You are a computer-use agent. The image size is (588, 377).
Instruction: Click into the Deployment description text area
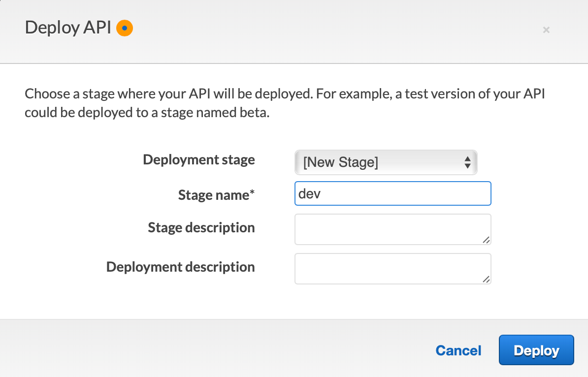click(x=392, y=268)
